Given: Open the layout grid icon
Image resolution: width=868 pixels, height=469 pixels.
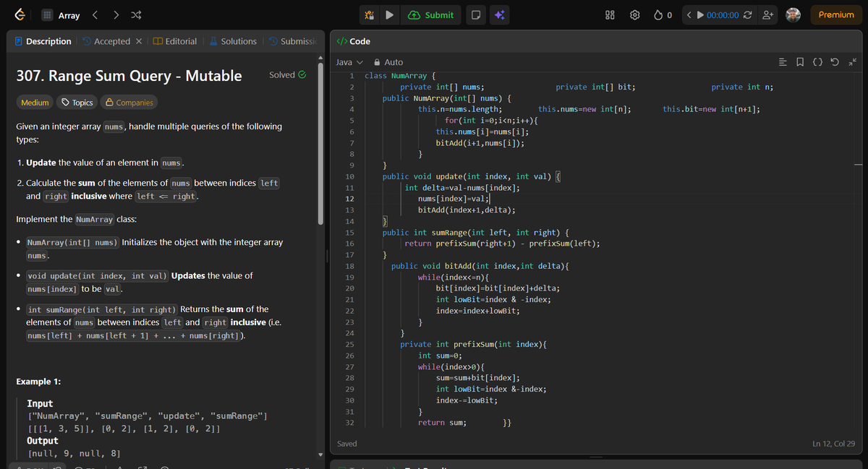Looking at the screenshot, I should 610,15.
